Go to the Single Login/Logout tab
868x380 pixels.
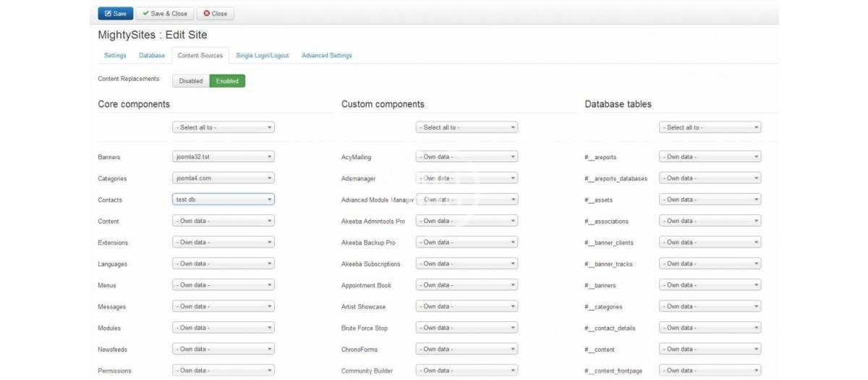[262, 56]
